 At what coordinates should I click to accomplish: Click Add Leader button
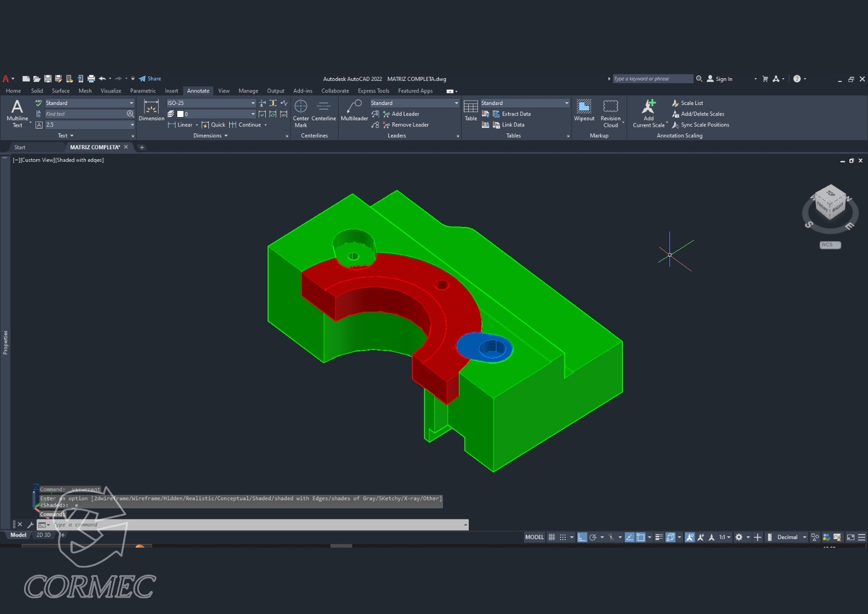coord(405,114)
